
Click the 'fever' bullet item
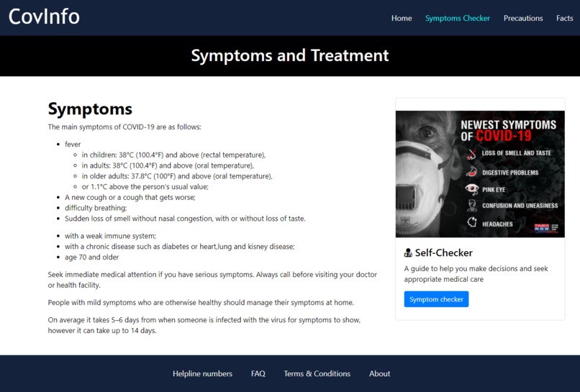pyautogui.click(x=73, y=145)
